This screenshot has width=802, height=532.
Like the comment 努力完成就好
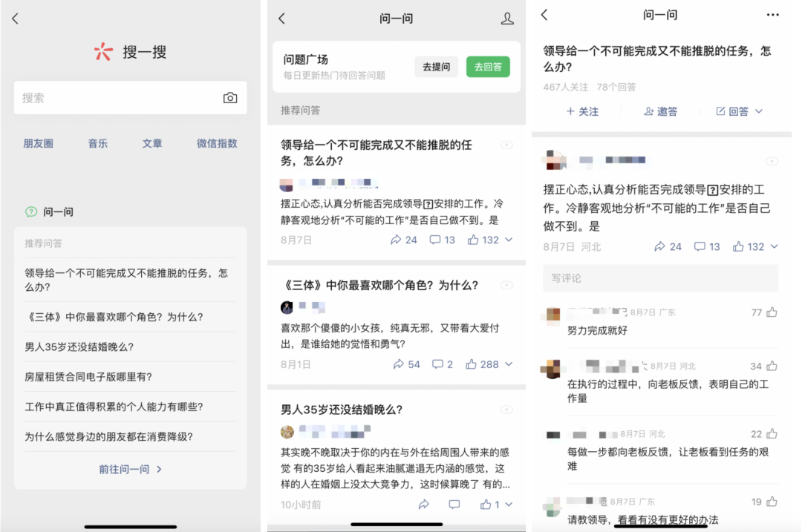[772, 312]
